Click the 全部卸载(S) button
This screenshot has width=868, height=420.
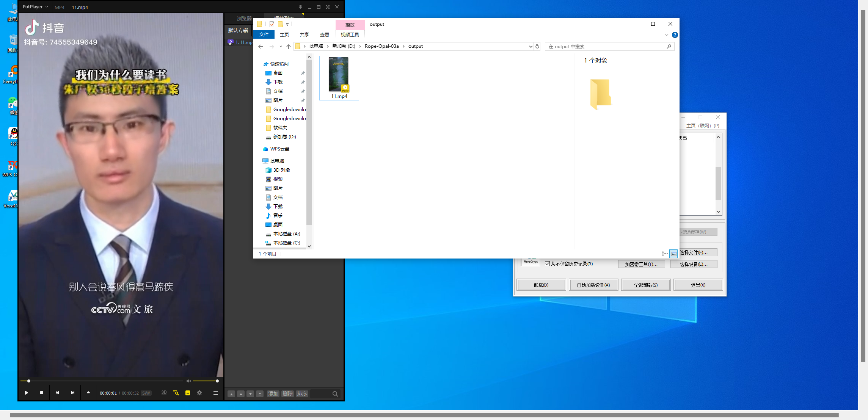coord(646,285)
